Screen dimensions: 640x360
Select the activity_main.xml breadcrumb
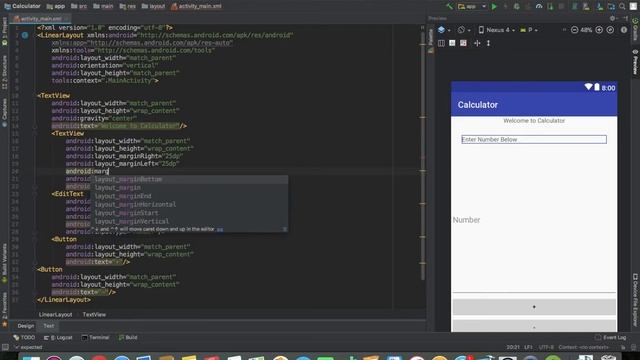click(x=197, y=6)
